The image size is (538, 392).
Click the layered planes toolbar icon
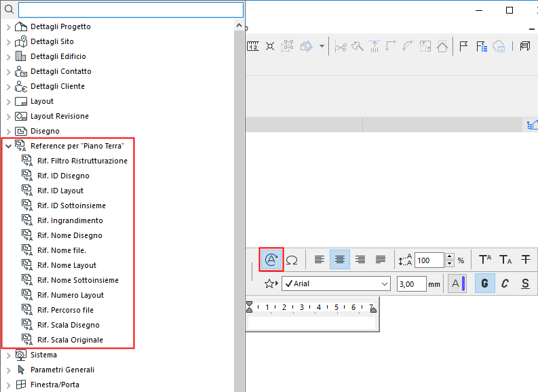click(307, 46)
